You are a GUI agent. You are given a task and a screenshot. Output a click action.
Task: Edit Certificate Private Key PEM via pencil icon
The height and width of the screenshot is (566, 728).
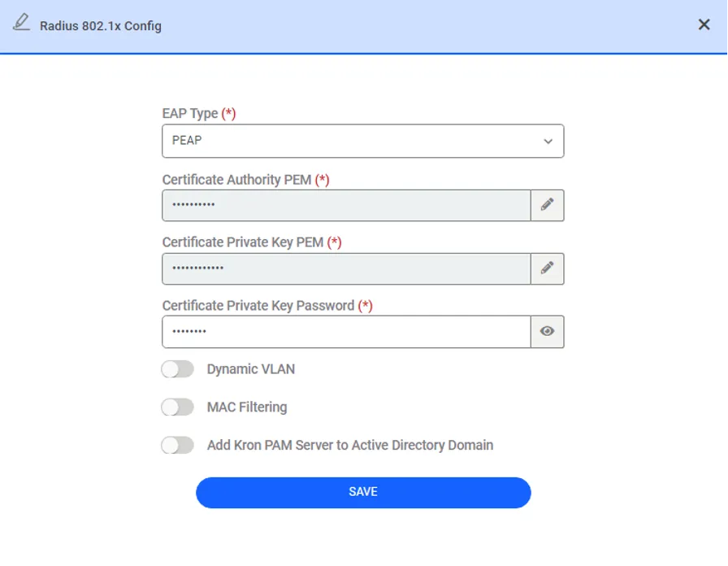pyautogui.click(x=548, y=268)
